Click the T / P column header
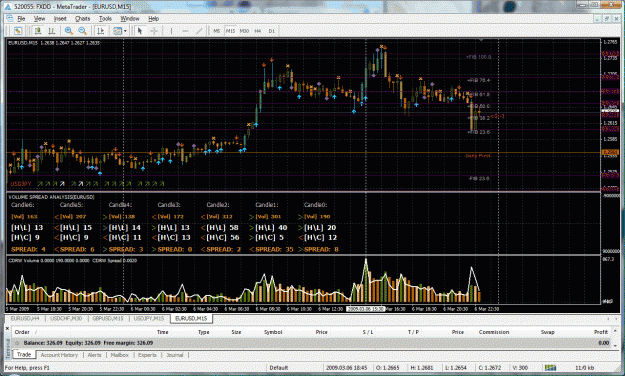 (x=413, y=332)
